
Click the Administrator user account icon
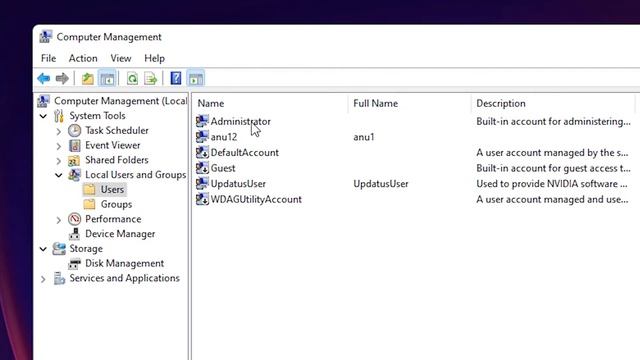click(202, 121)
